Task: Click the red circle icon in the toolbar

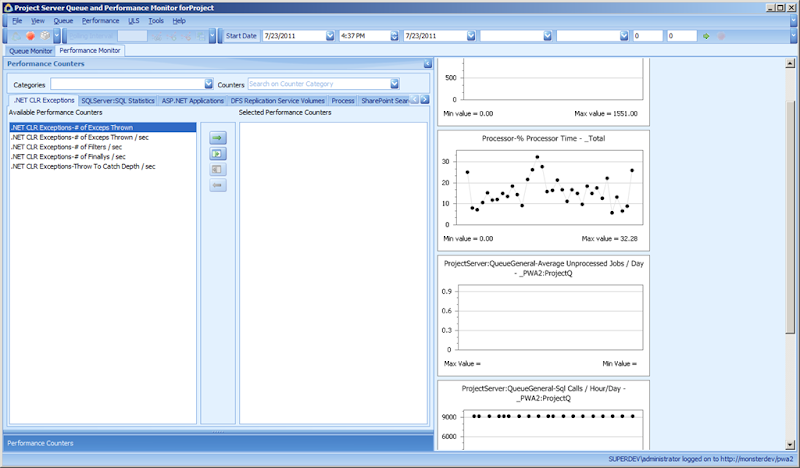Action: pyautogui.click(x=31, y=36)
